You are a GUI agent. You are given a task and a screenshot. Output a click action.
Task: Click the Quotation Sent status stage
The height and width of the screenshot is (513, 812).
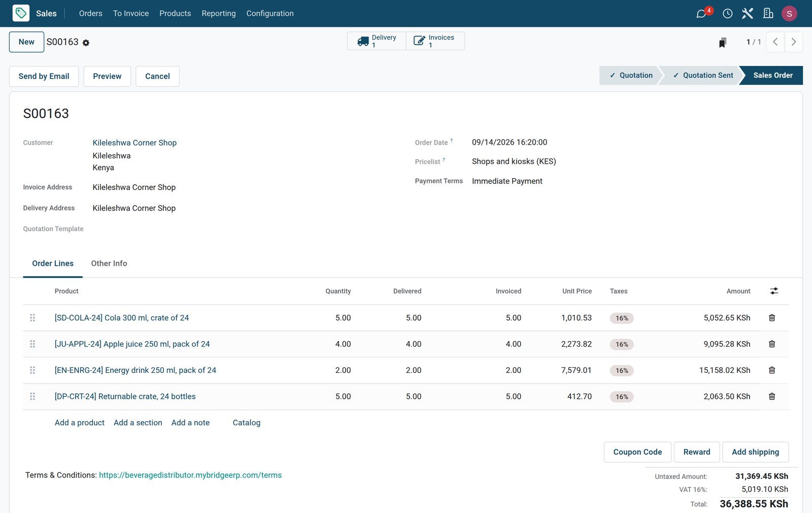[x=702, y=75]
